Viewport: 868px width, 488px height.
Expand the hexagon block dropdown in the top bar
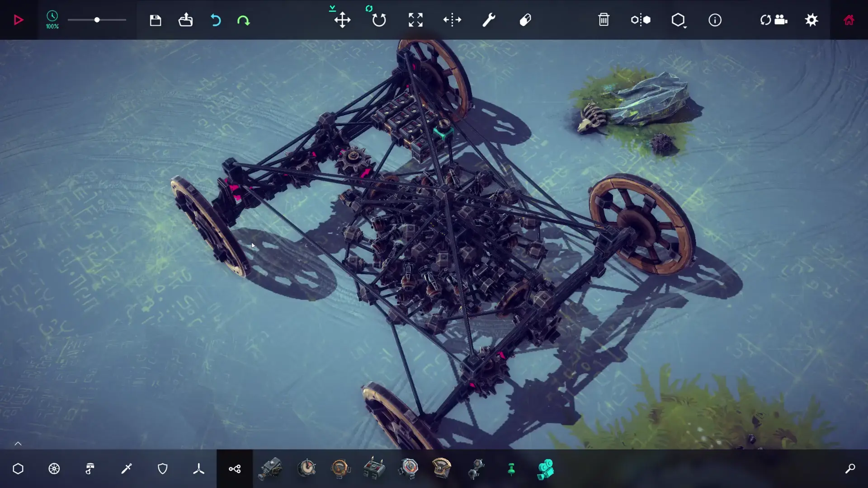(x=679, y=21)
